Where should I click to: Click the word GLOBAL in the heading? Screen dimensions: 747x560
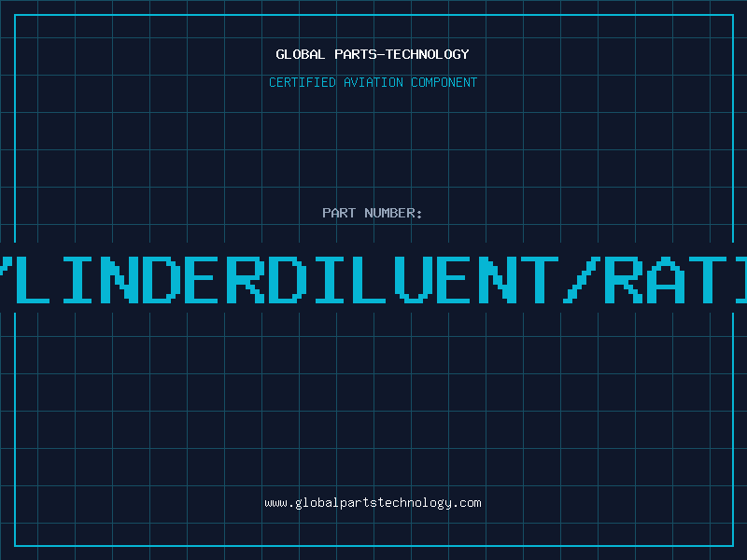pyautogui.click(x=301, y=54)
